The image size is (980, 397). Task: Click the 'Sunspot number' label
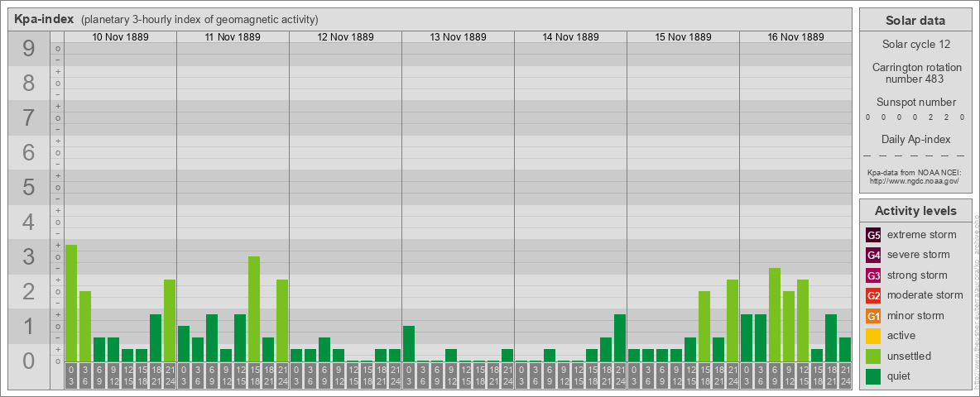point(915,103)
